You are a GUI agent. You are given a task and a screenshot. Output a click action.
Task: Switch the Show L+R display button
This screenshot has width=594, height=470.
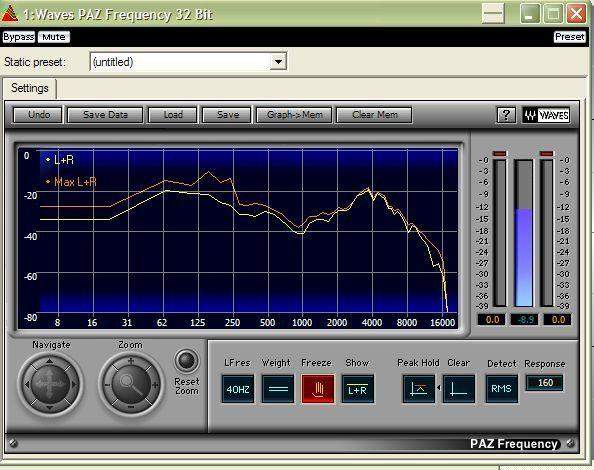358,389
